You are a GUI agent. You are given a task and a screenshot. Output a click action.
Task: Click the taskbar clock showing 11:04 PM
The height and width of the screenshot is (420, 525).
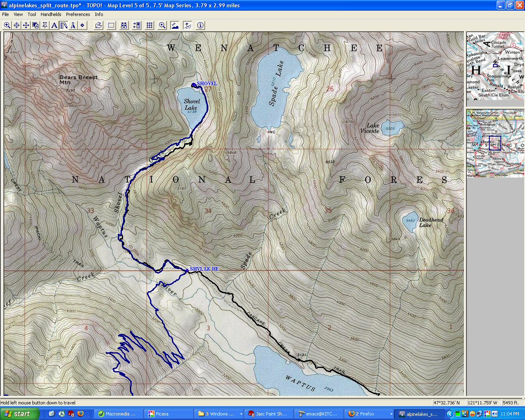(x=511, y=414)
